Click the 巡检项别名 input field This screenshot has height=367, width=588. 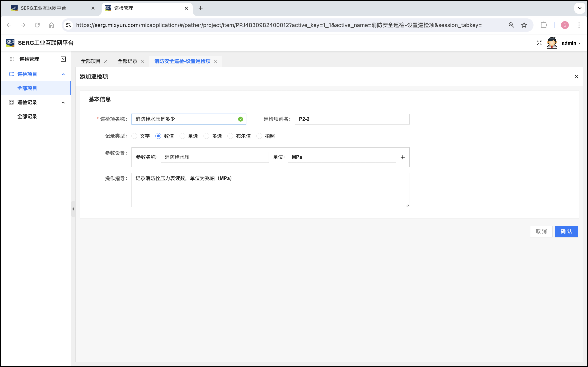click(352, 119)
